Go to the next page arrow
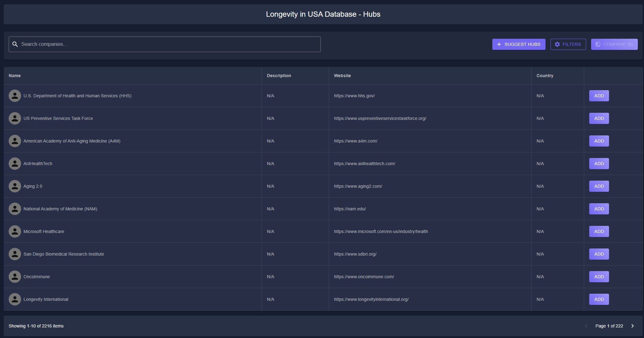The image size is (644, 338). click(633, 326)
